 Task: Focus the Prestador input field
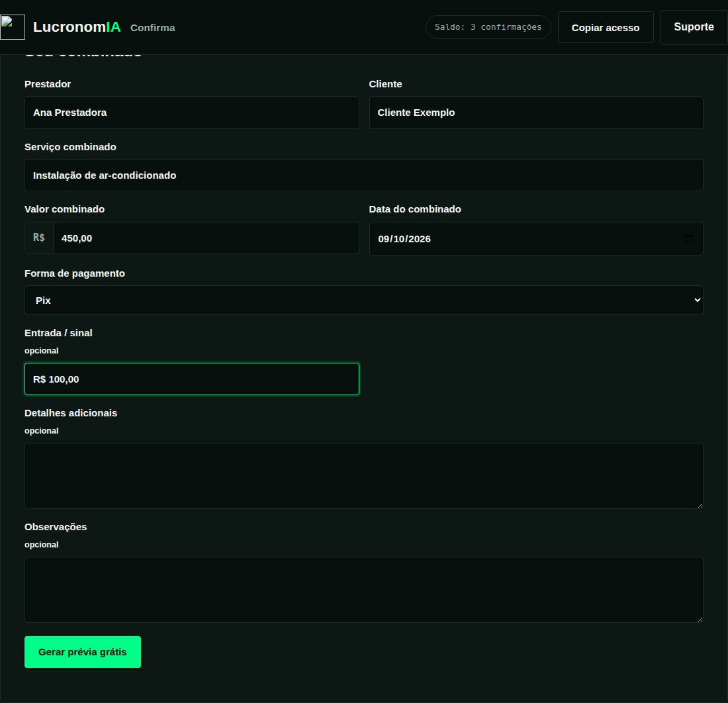pyautogui.click(x=192, y=113)
